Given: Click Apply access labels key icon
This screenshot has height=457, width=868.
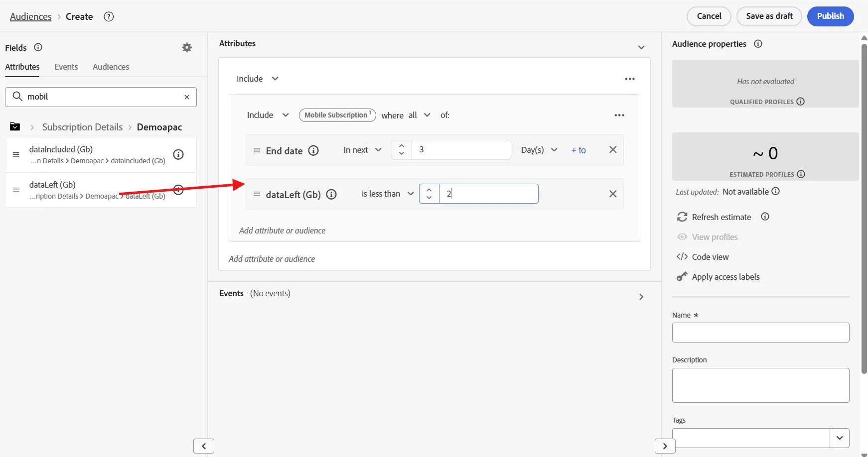Looking at the screenshot, I should point(682,277).
